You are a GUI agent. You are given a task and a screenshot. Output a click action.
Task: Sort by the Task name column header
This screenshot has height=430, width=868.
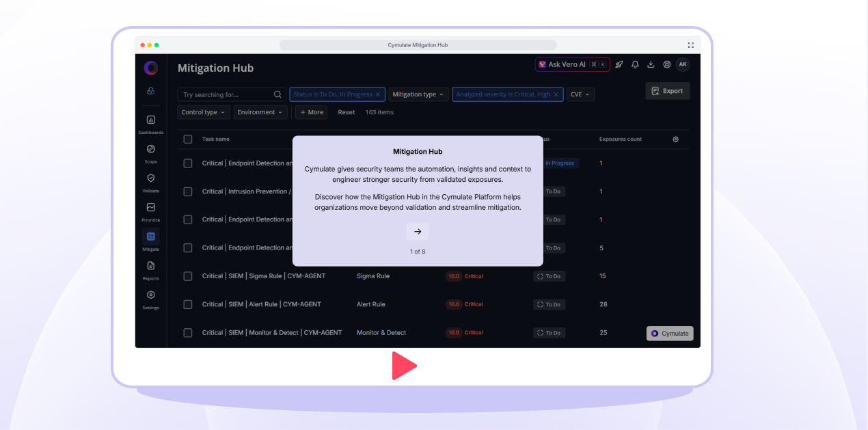click(216, 139)
